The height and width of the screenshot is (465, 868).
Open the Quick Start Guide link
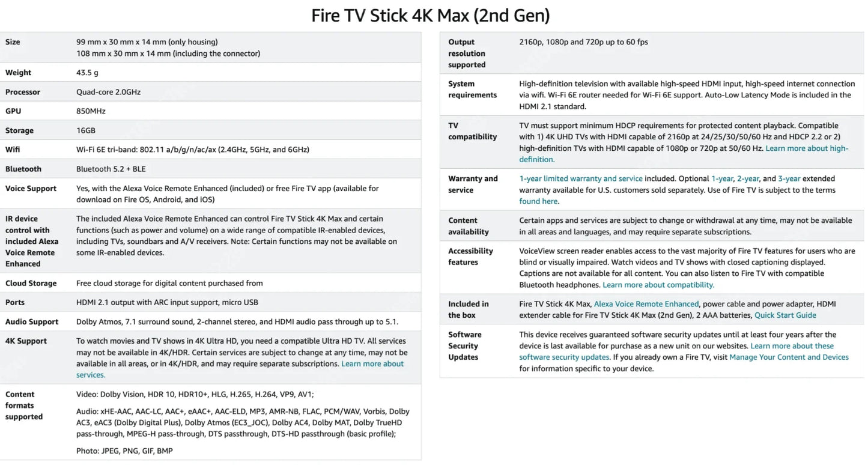pos(785,315)
